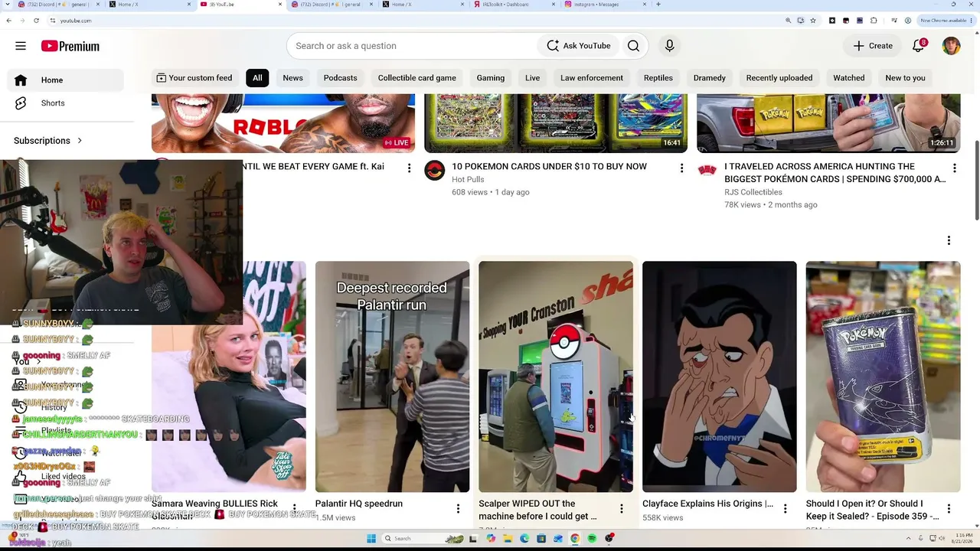Select the Law enforcement chip
This screenshot has height=551, width=980.
coord(592,78)
